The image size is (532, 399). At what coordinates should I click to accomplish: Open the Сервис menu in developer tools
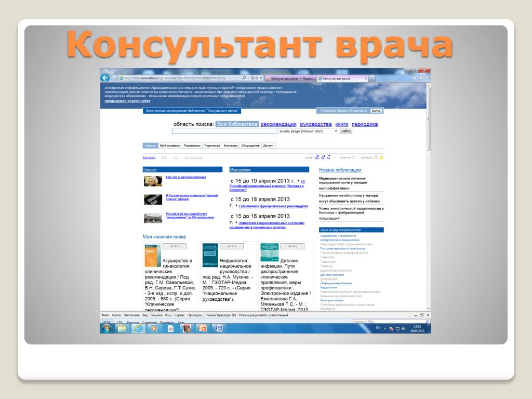click(x=179, y=315)
